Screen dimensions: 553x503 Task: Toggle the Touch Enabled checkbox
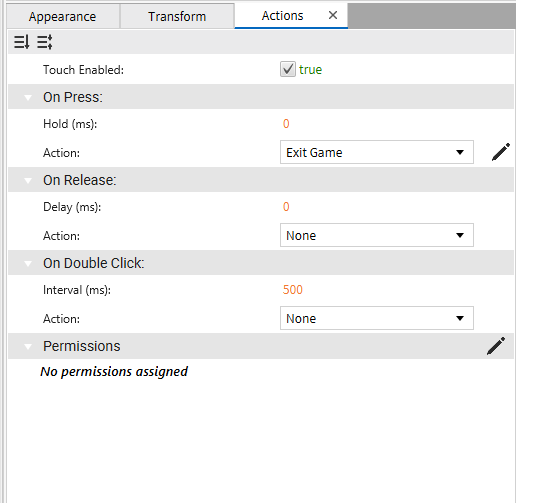pos(288,69)
